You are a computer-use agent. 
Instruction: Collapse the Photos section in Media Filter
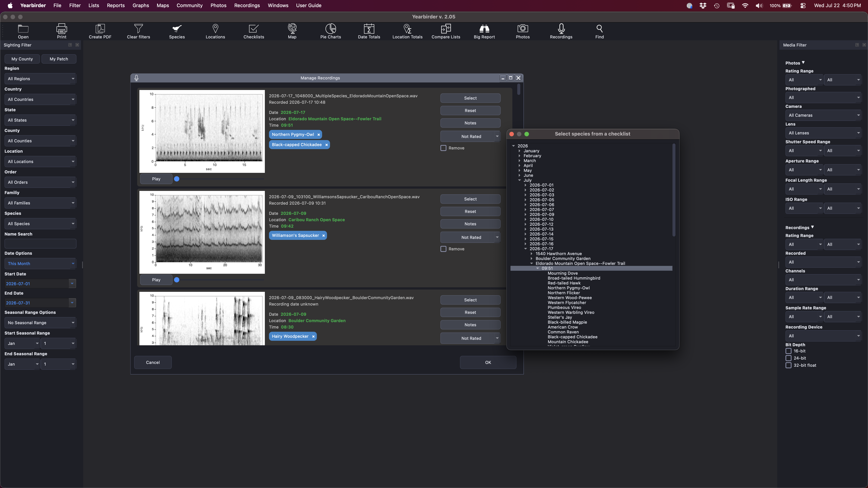[x=803, y=63]
